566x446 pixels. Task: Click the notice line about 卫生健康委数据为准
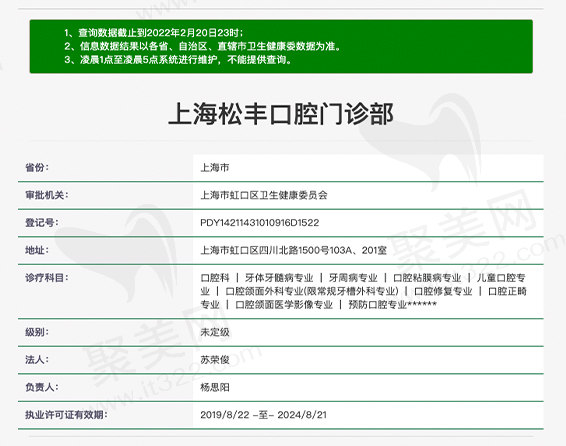pos(203,46)
